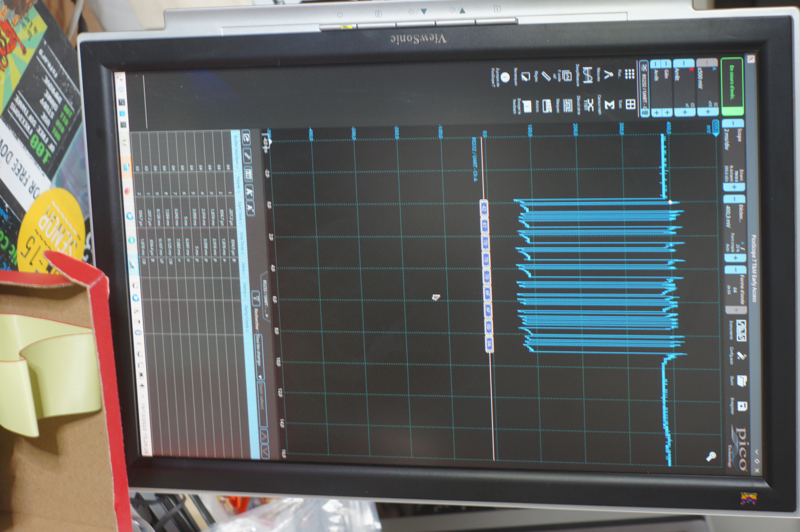
Task: Sort by the Packet column header
Action: click(238, 183)
